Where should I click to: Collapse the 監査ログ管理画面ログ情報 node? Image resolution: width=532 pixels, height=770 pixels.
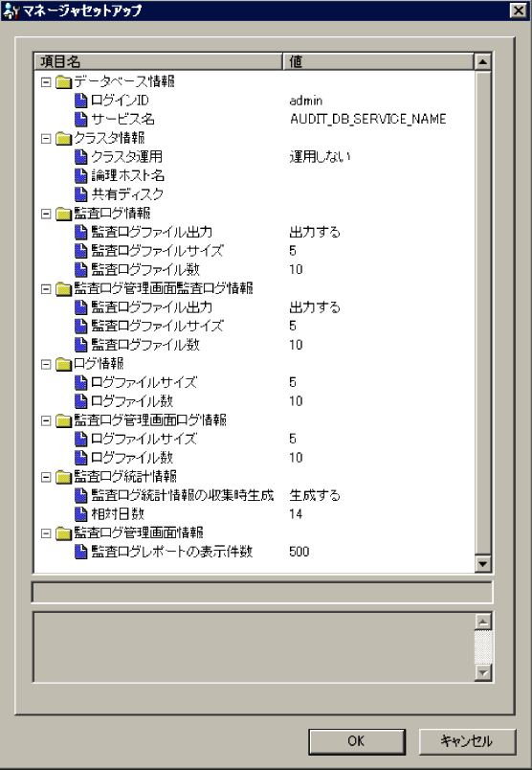coord(46,420)
